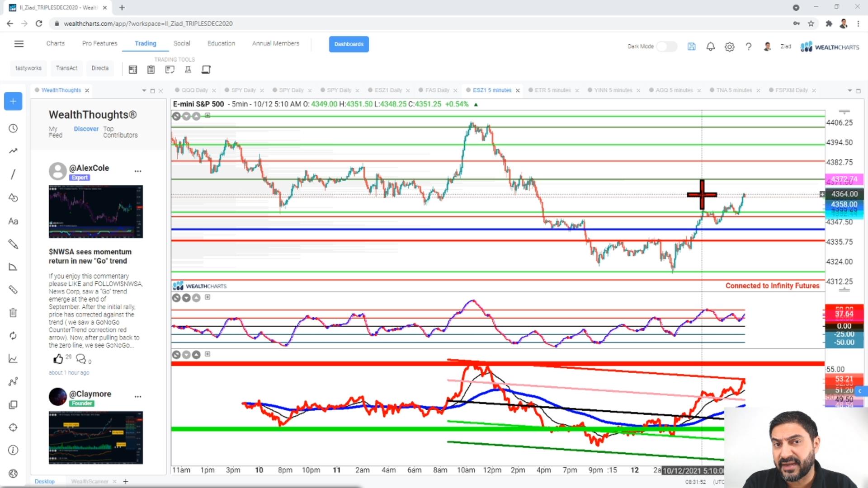Open the Education menu tab
Image resolution: width=868 pixels, height=488 pixels.
pyautogui.click(x=221, y=43)
